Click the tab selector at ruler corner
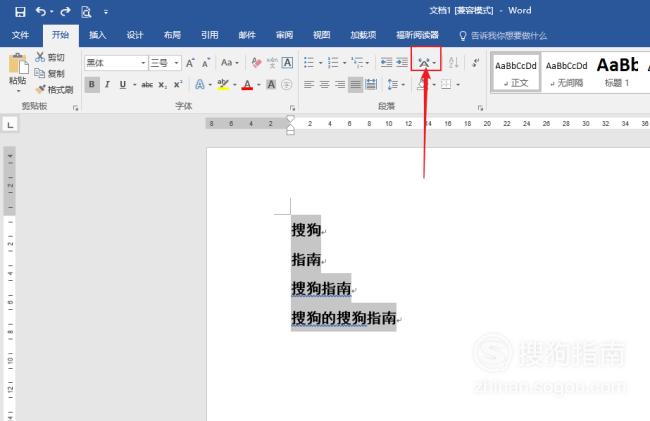 10,124
